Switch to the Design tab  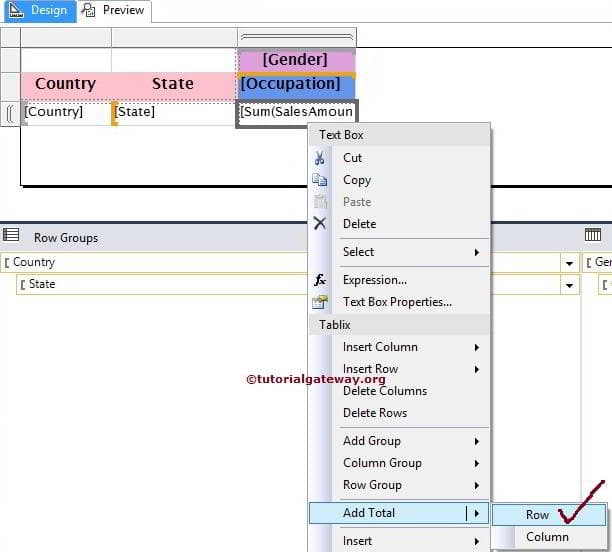[x=40, y=11]
